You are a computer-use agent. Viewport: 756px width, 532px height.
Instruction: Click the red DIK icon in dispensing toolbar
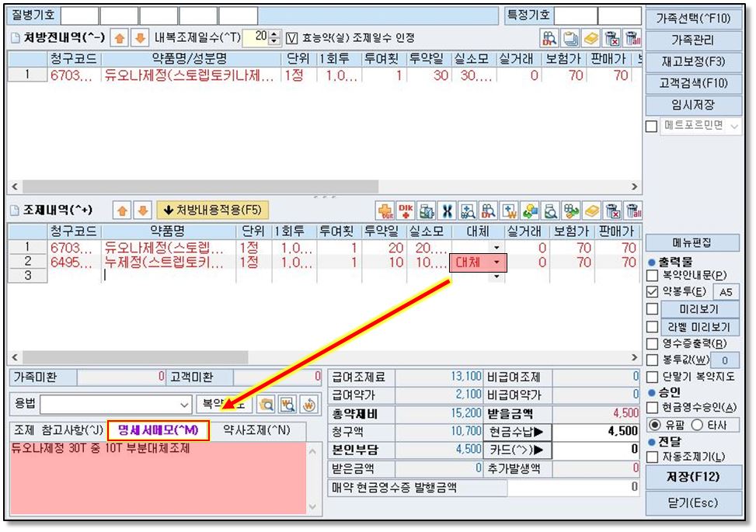406,210
